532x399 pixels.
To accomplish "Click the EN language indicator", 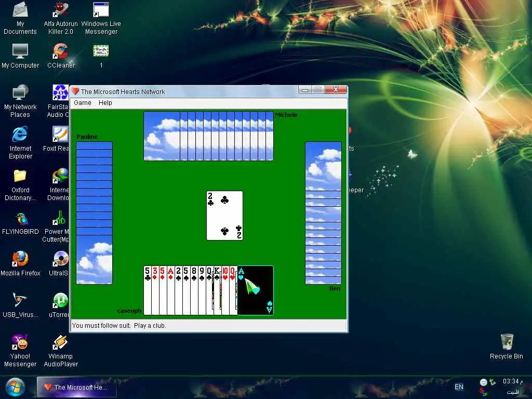I will (x=459, y=387).
